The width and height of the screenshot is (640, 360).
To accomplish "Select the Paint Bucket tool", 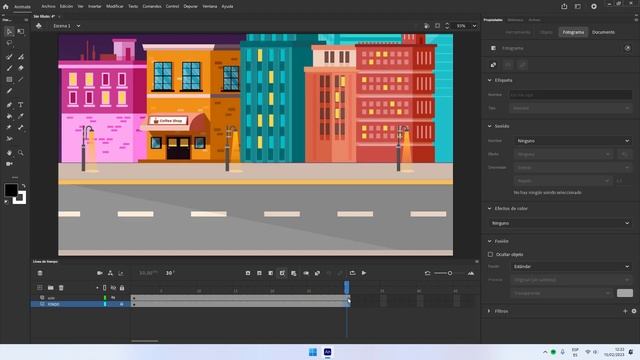I will pyautogui.click(x=9, y=116).
